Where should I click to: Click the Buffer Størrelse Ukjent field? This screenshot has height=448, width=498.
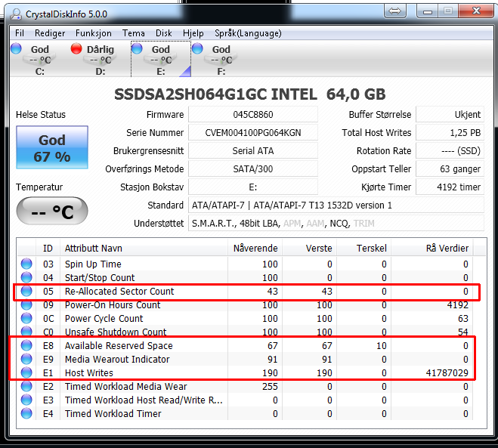click(450, 114)
